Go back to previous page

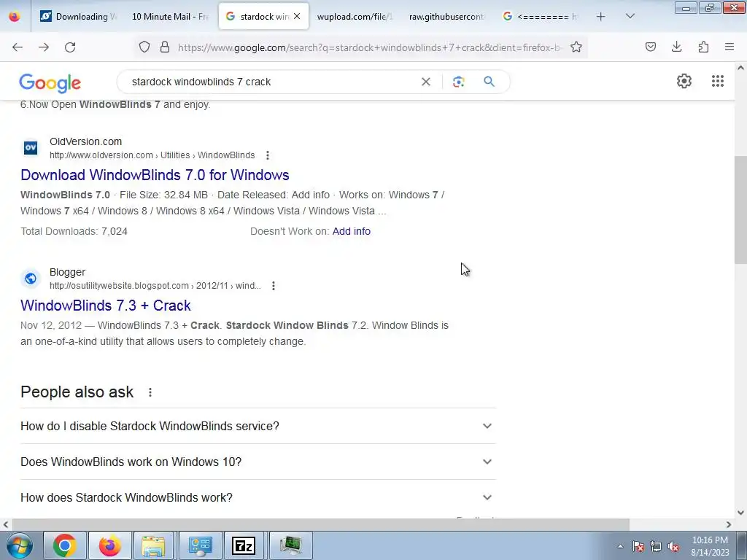pyautogui.click(x=18, y=47)
